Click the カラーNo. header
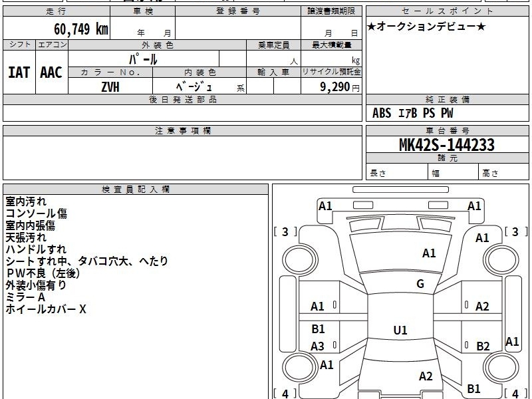This screenshot has width=532, height=399. coord(110,72)
